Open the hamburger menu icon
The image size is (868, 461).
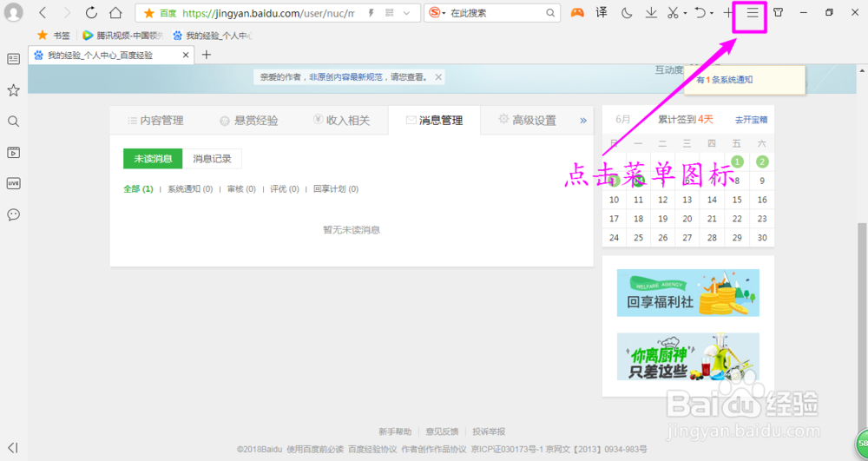coord(753,12)
